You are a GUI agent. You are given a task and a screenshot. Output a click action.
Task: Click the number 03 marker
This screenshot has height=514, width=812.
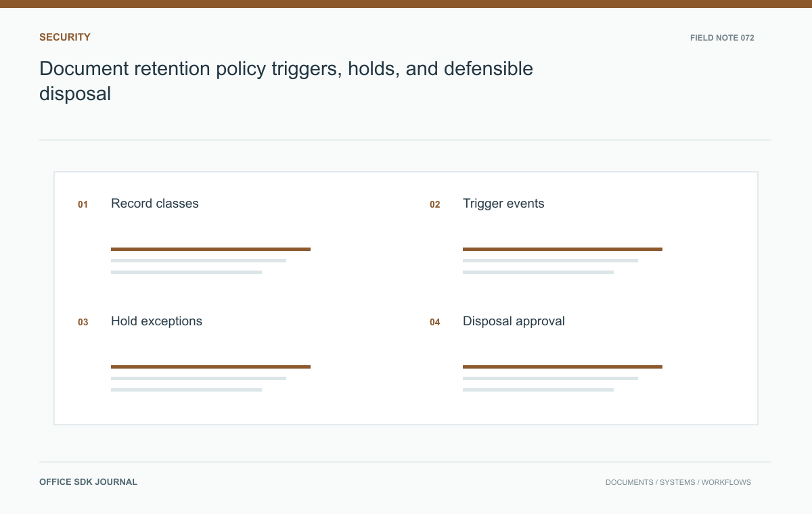(83, 322)
